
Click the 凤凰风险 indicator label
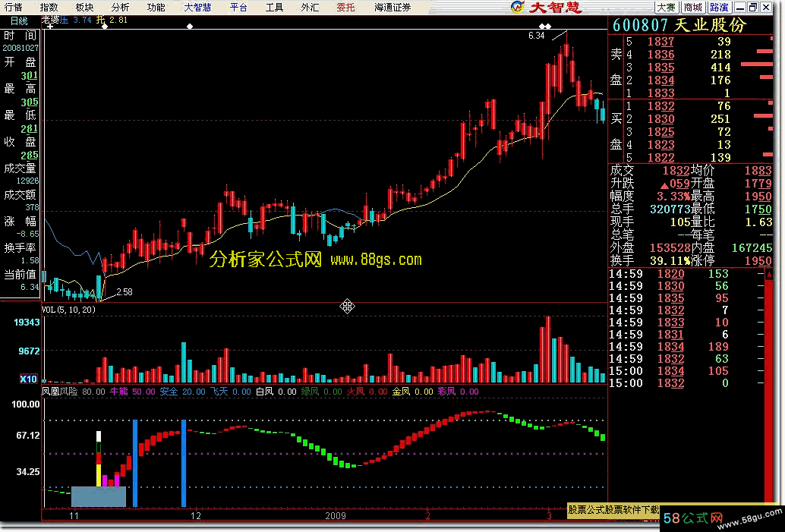click(59, 392)
